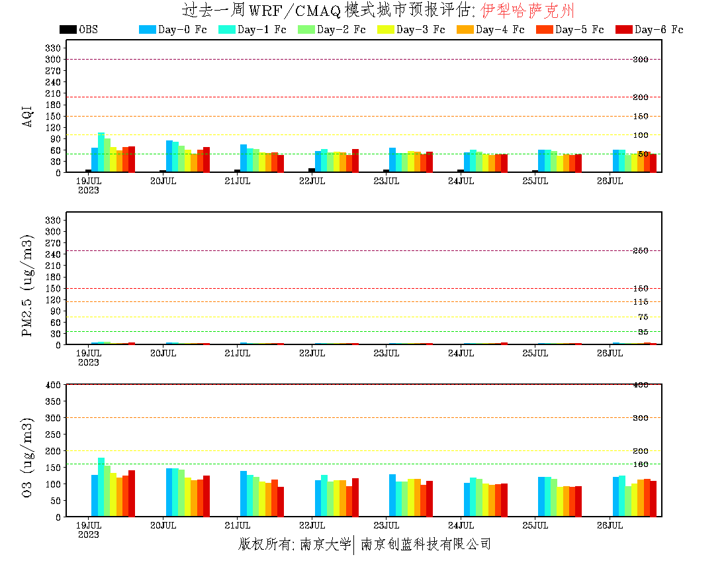
Task: Click the 26JUL date label under O3 chart
Action: coord(610,525)
